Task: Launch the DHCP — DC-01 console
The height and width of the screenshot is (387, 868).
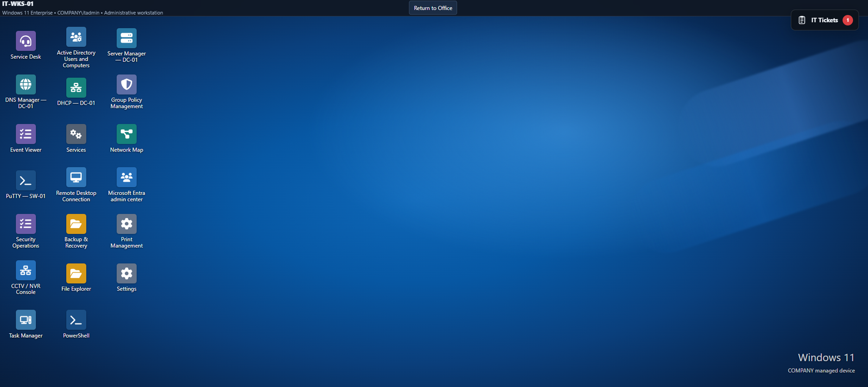Action: point(76,87)
